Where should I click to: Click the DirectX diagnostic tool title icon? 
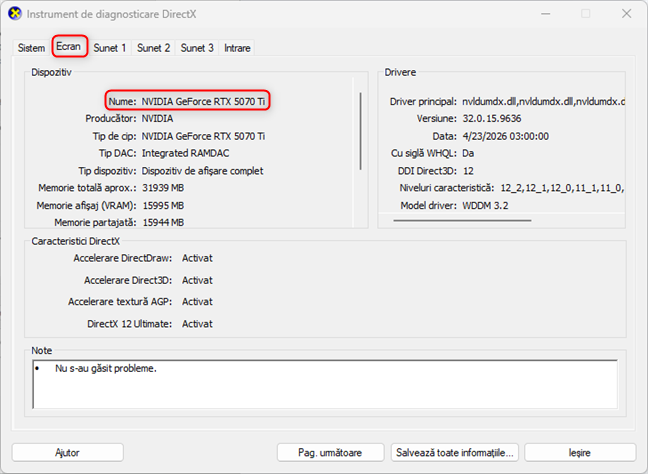(x=15, y=14)
